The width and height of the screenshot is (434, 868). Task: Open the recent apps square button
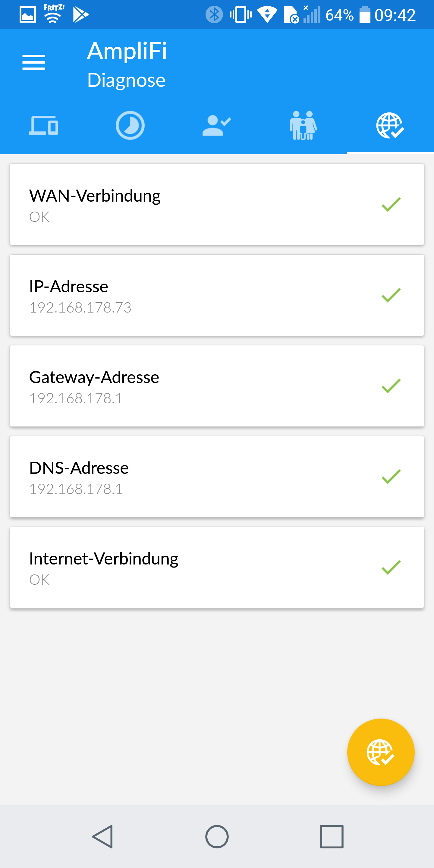coord(332,836)
